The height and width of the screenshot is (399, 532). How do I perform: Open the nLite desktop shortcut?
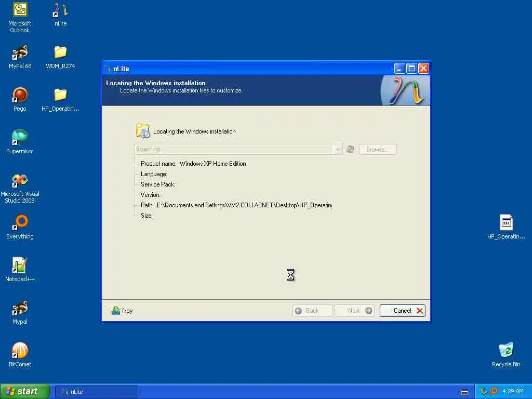tap(60, 14)
